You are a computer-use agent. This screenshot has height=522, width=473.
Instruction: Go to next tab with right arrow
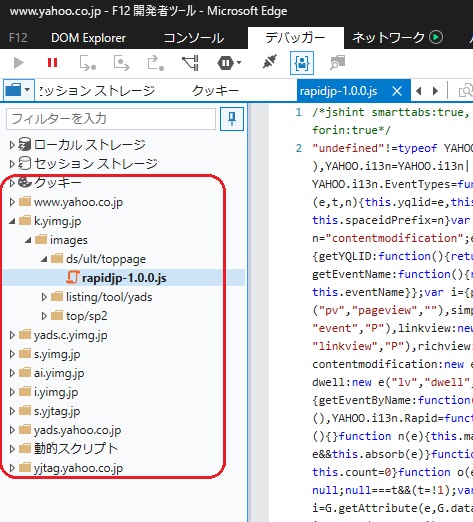[x=435, y=91]
